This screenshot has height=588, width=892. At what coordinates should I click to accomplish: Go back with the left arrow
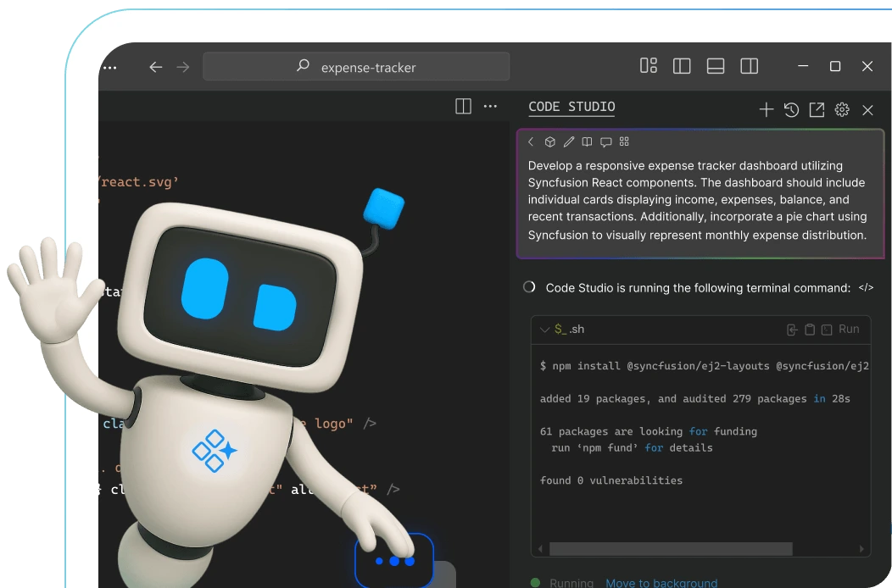(156, 67)
